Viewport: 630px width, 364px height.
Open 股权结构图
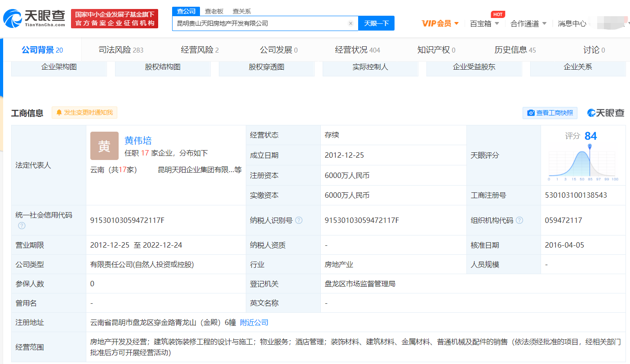[x=163, y=67]
